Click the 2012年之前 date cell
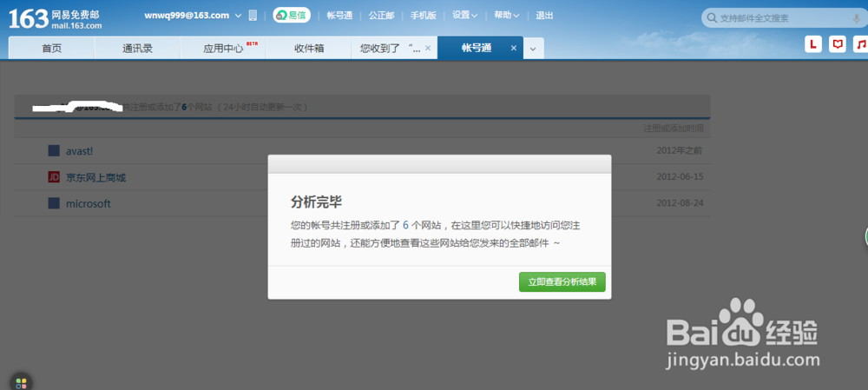Image resolution: width=868 pixels, height=390 pixels. [x=680, y=150]
